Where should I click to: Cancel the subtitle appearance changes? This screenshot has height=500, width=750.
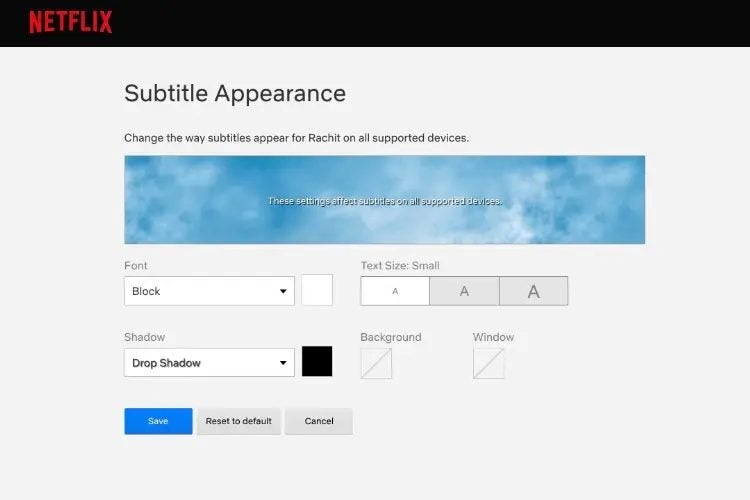tap(319, 421)
